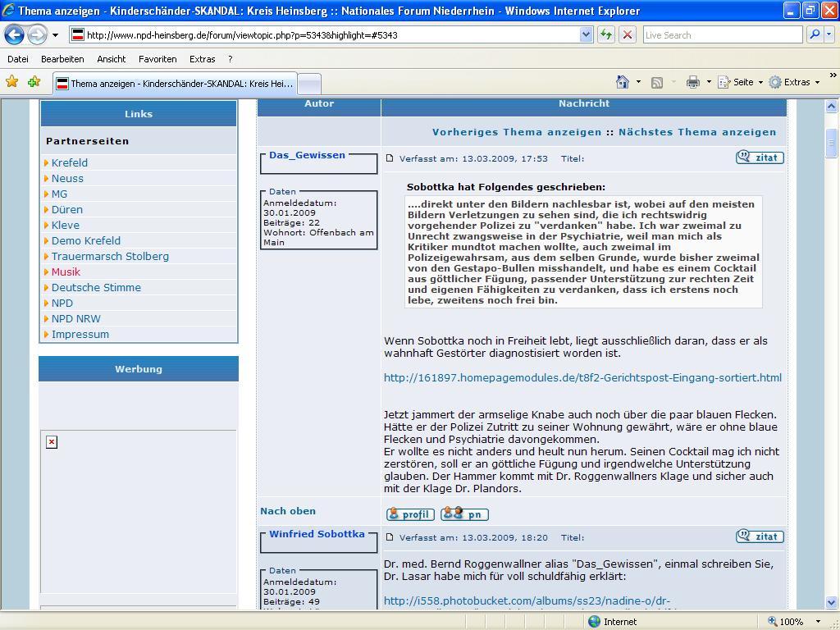The image size is (840, 630).
Task: Click the Nach oben link
Action: [x=288, y=511]
